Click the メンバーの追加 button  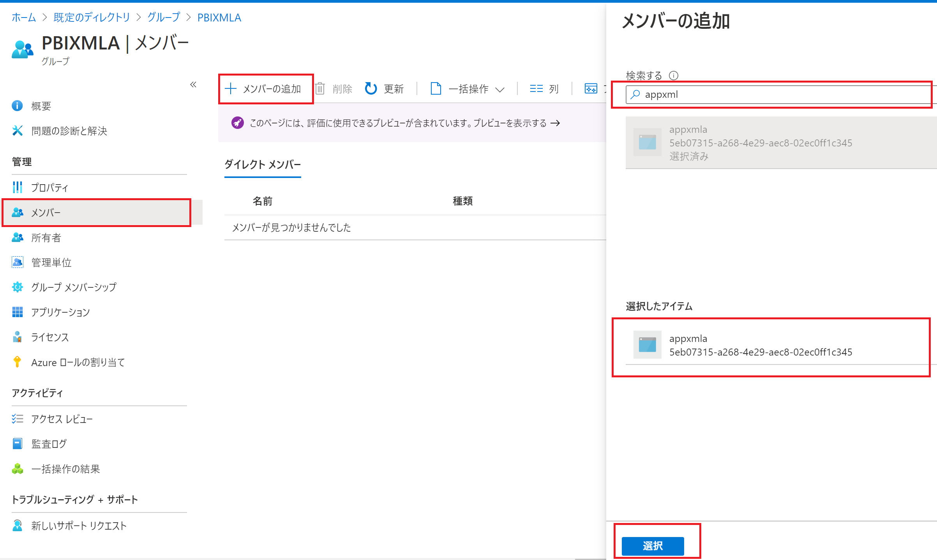click(265, 89)
